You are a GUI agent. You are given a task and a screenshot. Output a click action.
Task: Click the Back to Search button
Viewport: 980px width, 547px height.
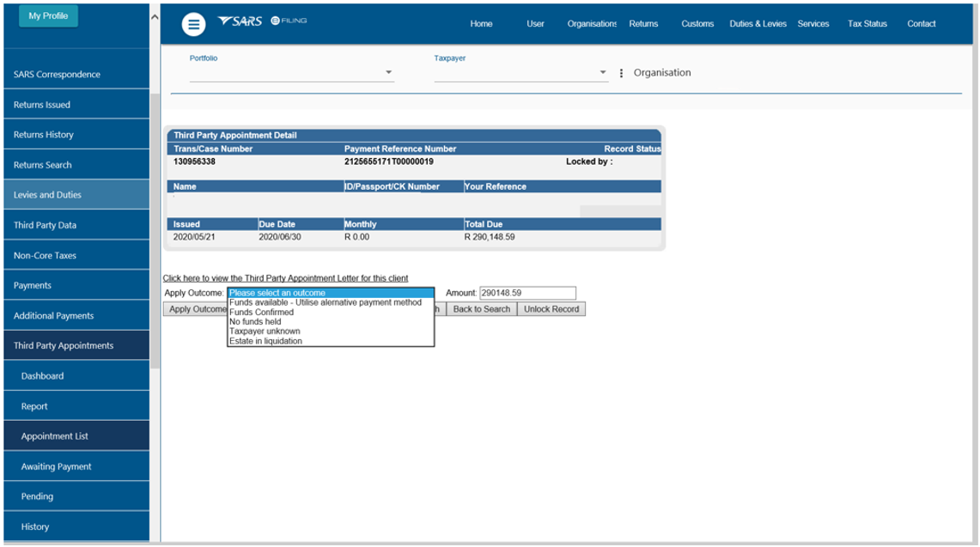coord(481,309)
